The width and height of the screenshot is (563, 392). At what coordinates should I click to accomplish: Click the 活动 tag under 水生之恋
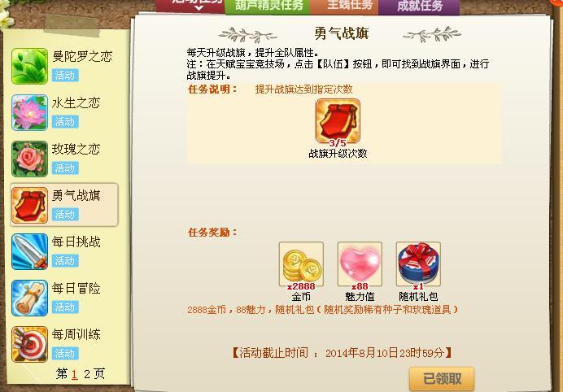pyautogui.click(x=65, y=122)
